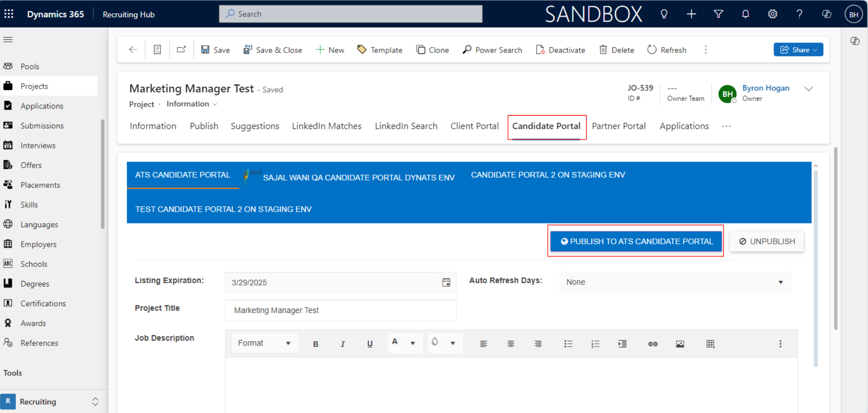Go back using the arrow icon

[x=133, y=50]
